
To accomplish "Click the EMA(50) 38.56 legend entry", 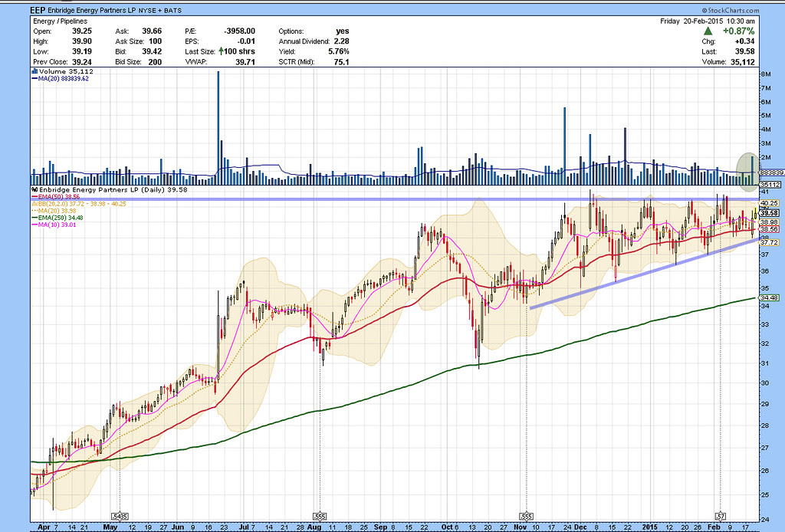I will (55, 197).
